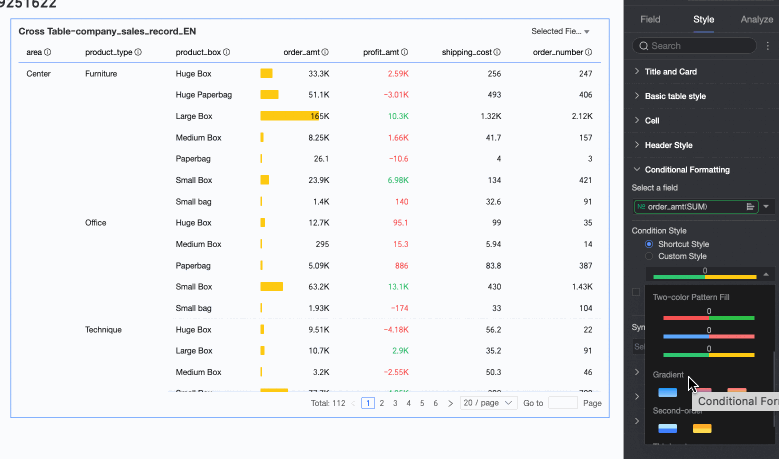This screenshot has height=459, width=779.
Task: Select the Custom Style radio option
Action: click(x=649, y=256)
